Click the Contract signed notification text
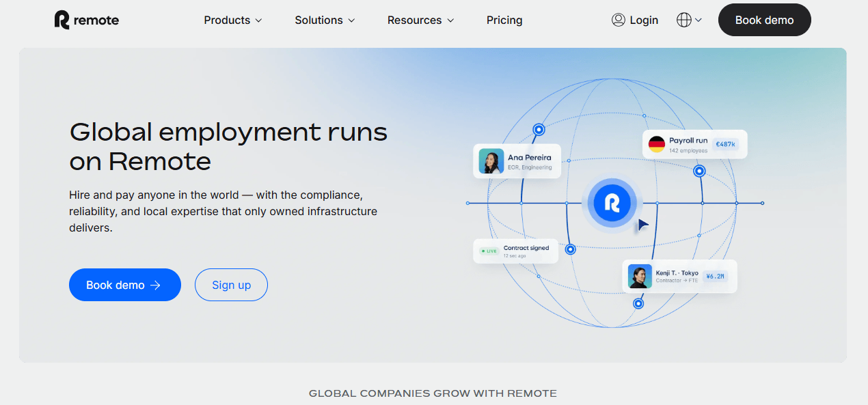 click(526, 248)
